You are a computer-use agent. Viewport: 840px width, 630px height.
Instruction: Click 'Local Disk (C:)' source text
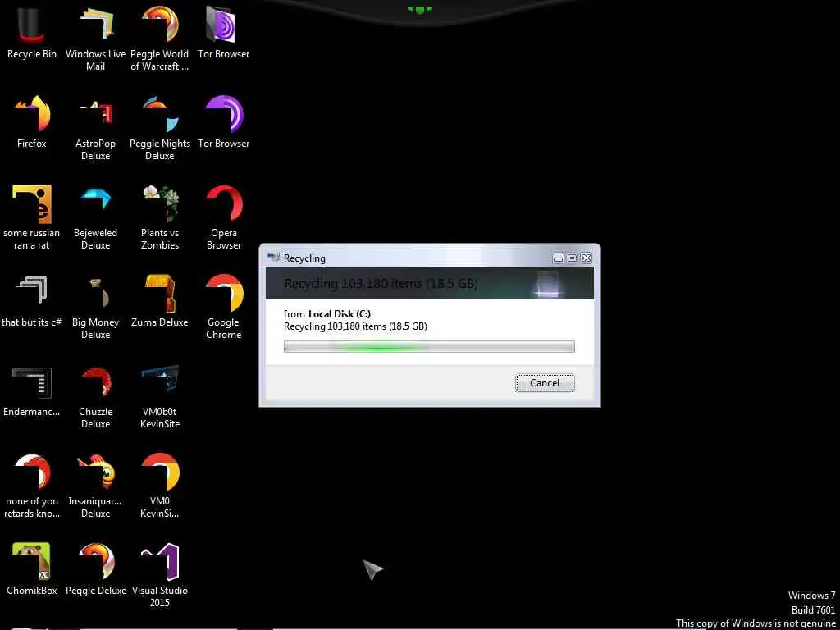tap(340, 314)
